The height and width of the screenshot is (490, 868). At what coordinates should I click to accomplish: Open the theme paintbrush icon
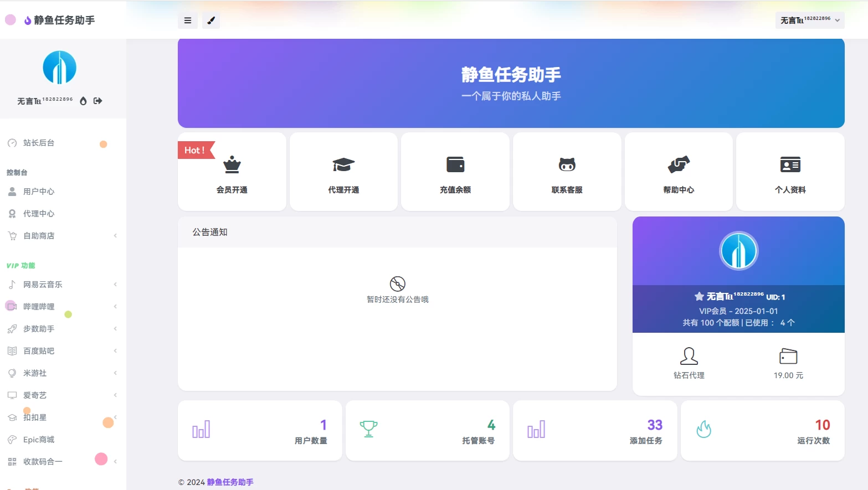click(210, 20)
